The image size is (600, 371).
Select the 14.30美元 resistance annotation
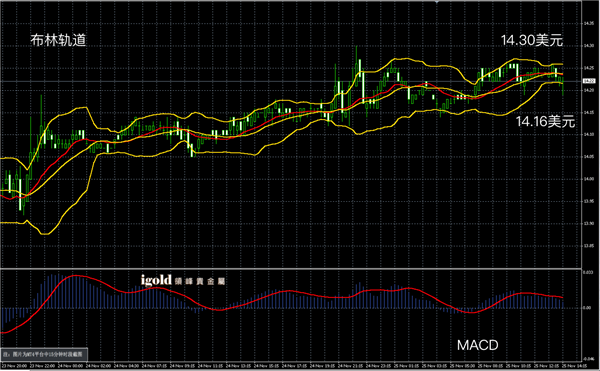coord(532,40)
